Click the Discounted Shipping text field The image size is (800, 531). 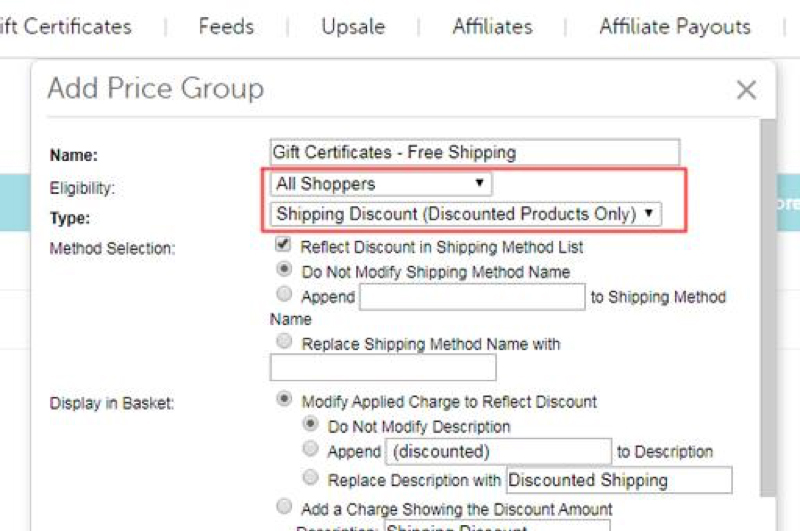[x=619, y=480]
